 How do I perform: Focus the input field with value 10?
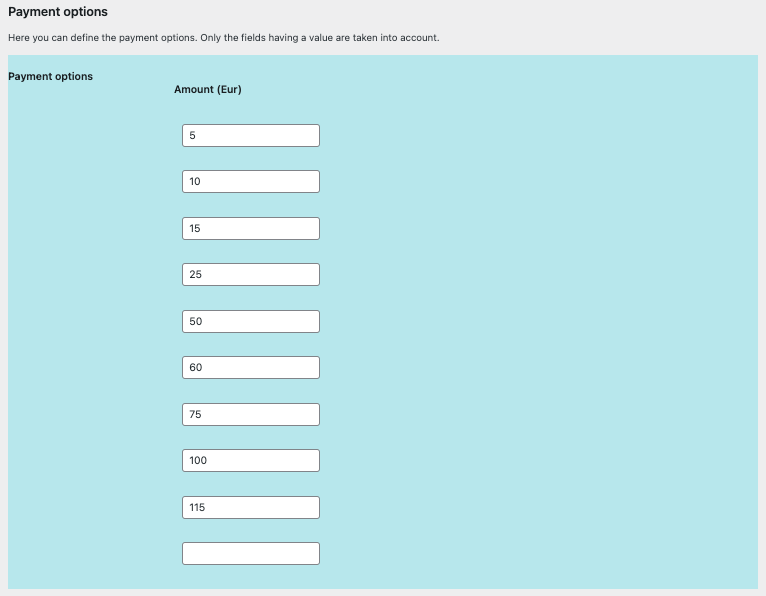coord(250,181)
